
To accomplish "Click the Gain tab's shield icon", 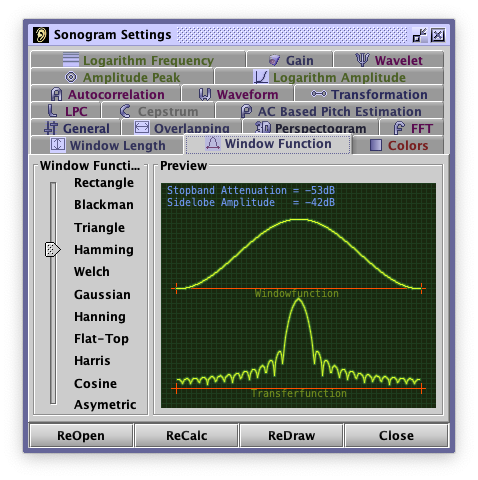I will (274, 60).
